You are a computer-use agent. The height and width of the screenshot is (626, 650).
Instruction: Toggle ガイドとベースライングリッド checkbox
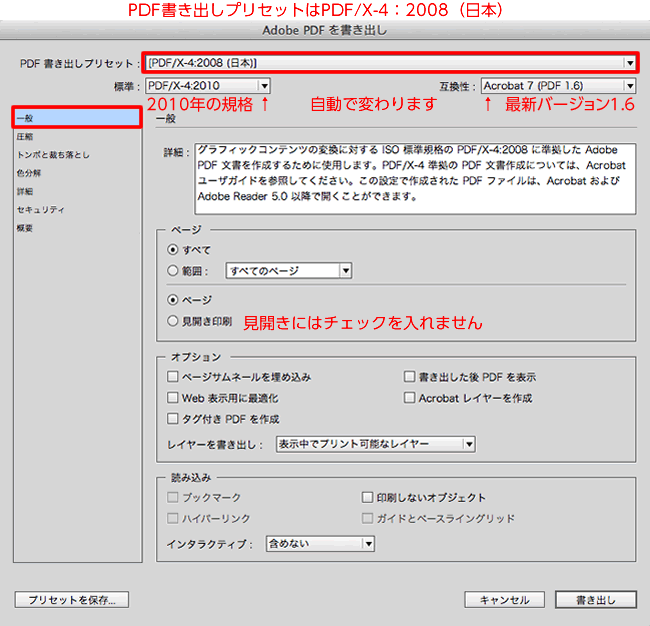click(367, 518)
